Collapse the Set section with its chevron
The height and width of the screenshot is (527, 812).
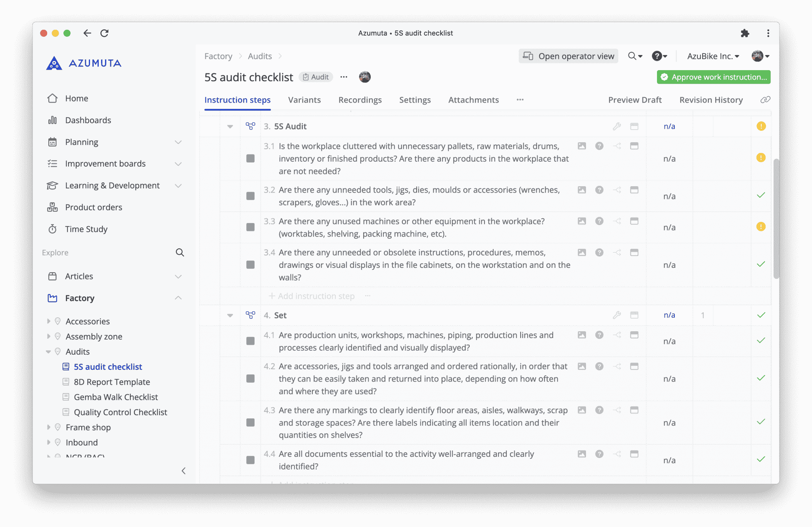click(230, 315)
